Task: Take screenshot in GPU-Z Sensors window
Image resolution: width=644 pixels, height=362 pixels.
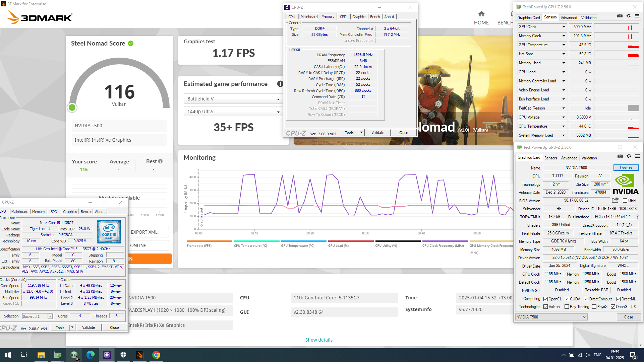Action: [x=620, y=16]
